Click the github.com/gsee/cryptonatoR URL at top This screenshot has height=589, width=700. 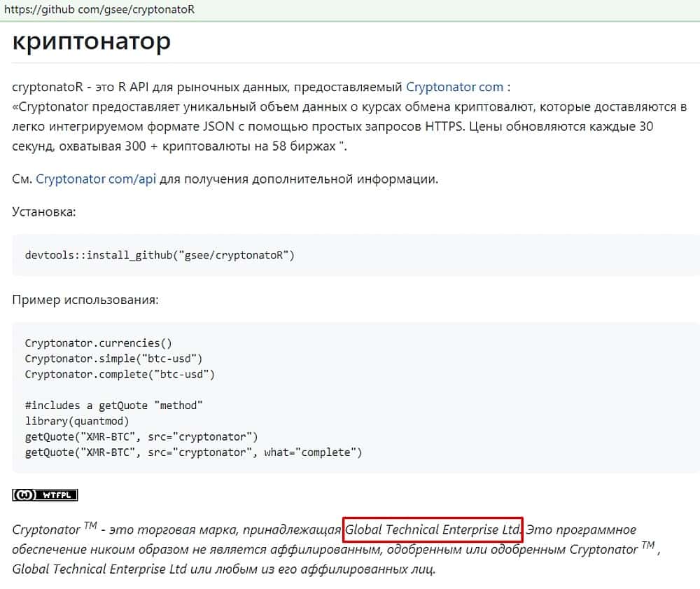pyautogui.click(x=99, y=11)
